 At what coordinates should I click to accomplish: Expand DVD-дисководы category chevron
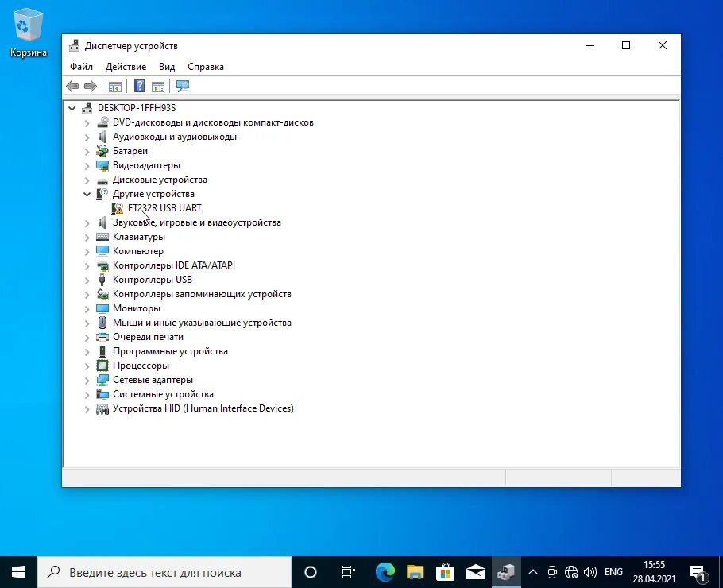(x=87, y=122)
